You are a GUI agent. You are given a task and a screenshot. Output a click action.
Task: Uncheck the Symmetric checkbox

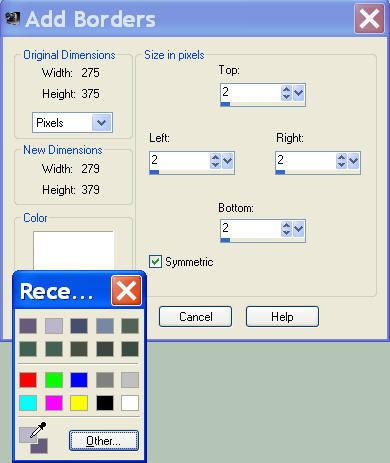pos(155,262)
